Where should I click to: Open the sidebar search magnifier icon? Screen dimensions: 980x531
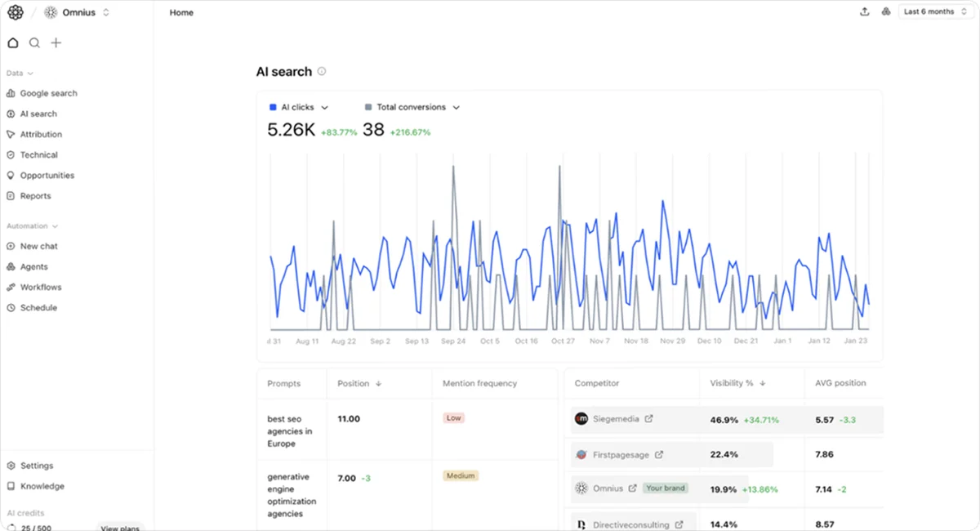point(34,42)
